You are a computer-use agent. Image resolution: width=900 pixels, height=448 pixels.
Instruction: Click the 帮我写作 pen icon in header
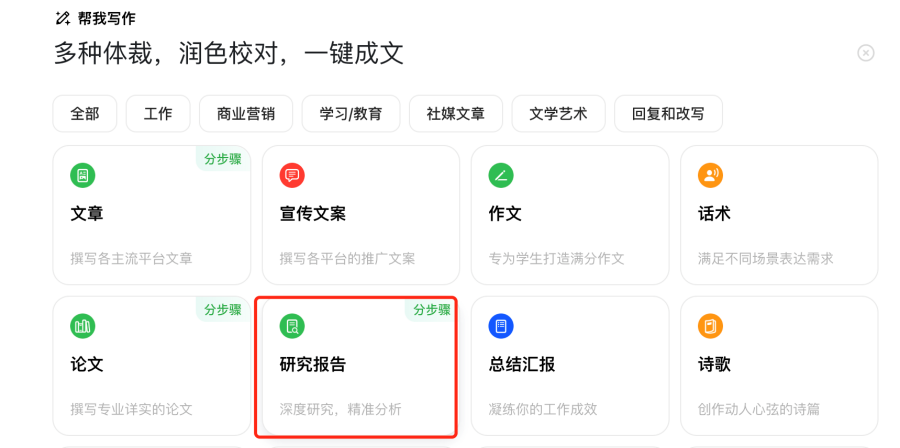tap(62, 18)
